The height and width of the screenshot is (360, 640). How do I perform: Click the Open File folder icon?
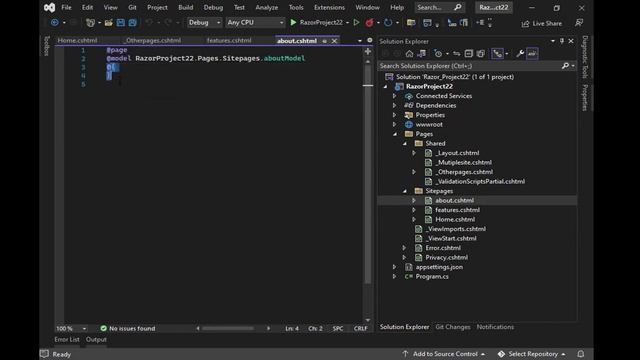pyautogui.click(x=109, y=22)
